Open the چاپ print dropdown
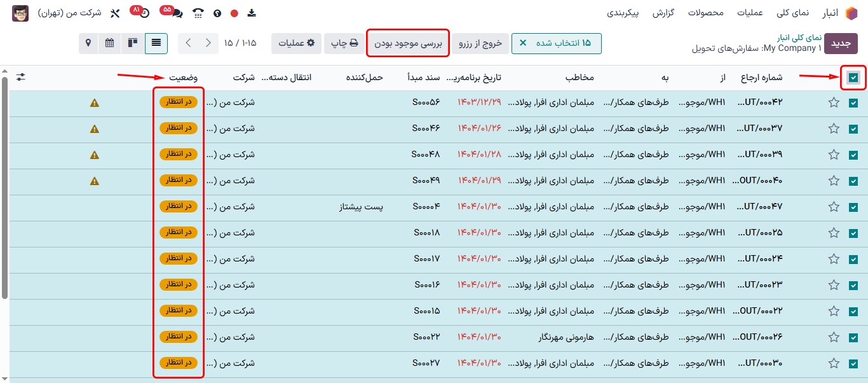 (344, 43)
